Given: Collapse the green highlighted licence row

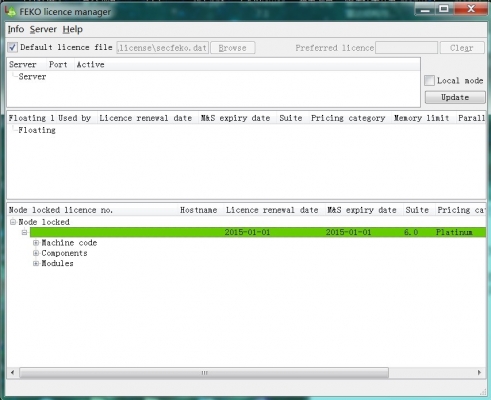Looking at the screenshot, I should tap(24, 232).
